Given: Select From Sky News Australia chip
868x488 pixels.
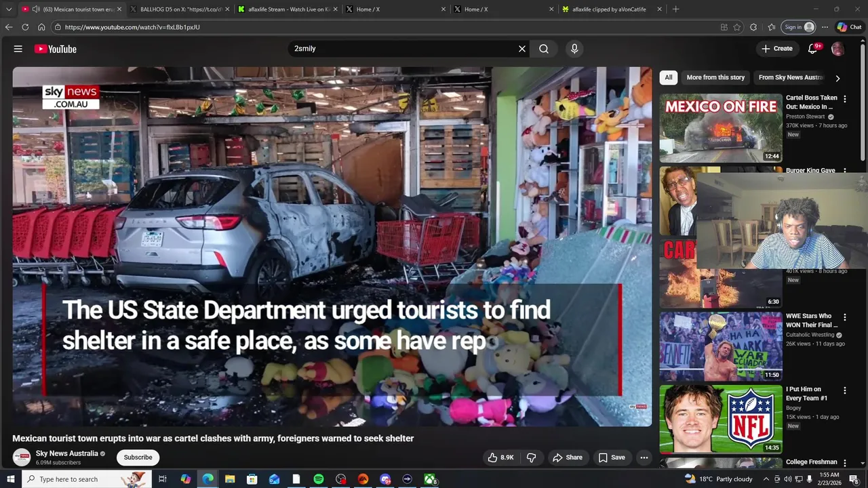Looking at the screenshot, I should coord(791,77).
